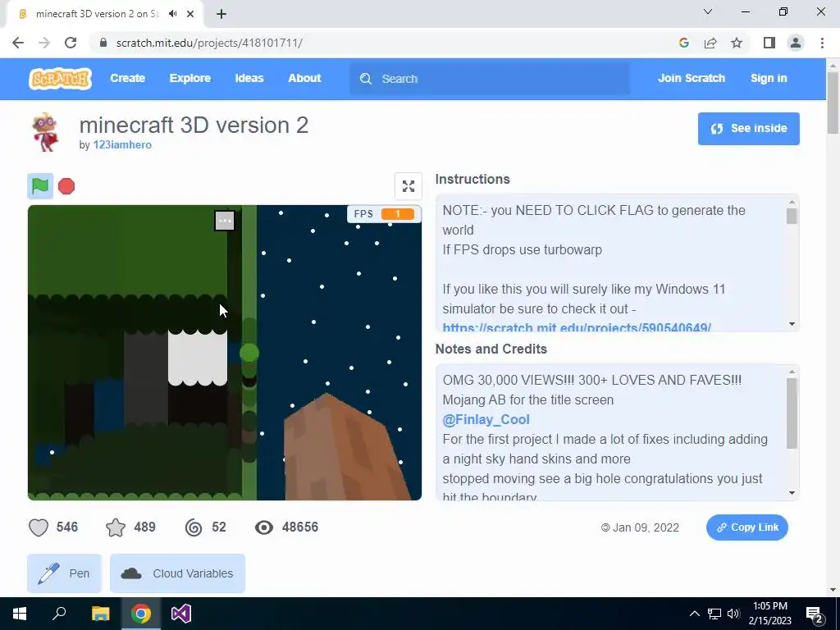Favorite the project with the star icon
Image resolution: width=840 pixels, height=630 pixels.
pyautogui.click(x=116, y=527)
